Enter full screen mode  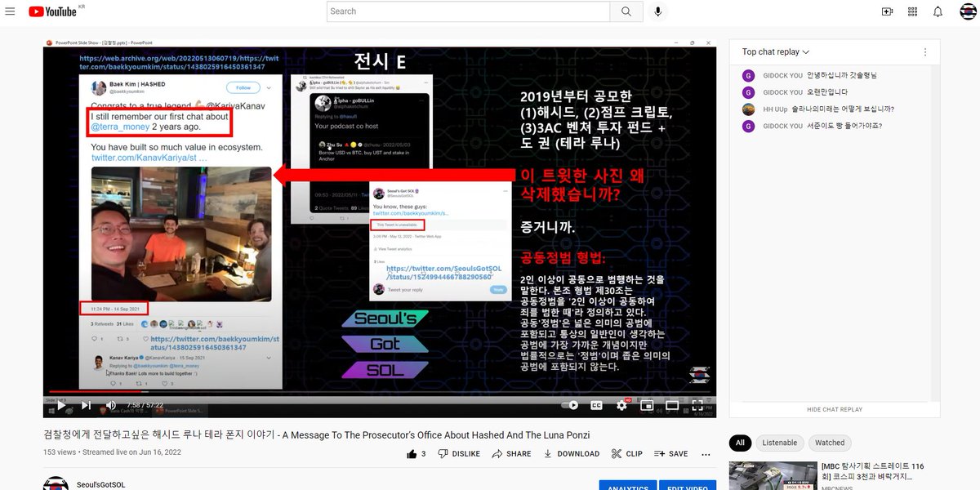click(697, 405)
